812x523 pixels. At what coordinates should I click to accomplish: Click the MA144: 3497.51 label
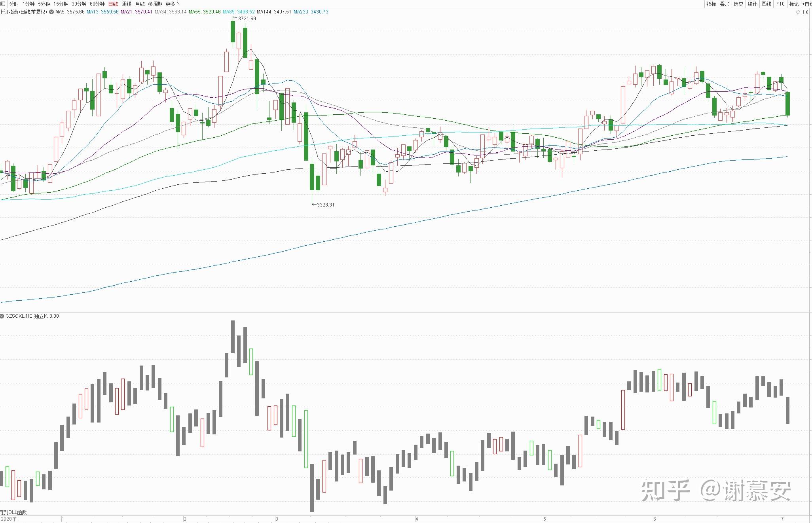(x=274, y=12)
